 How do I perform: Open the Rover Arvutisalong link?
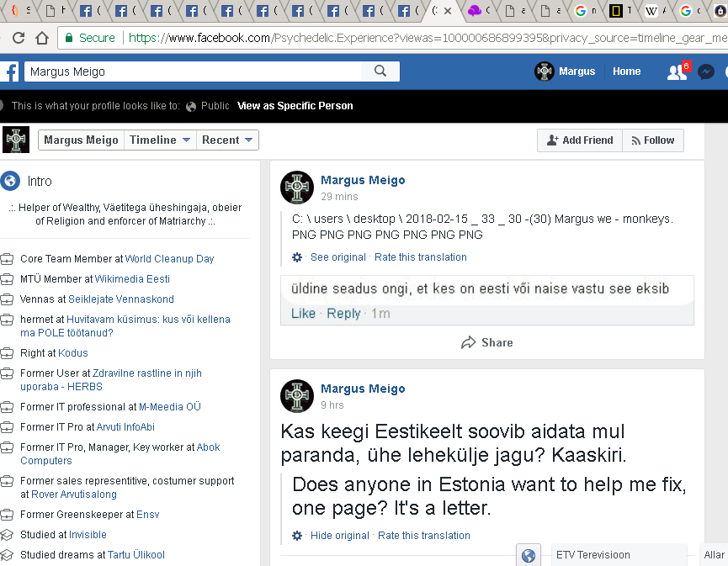(x=74, y=495)
